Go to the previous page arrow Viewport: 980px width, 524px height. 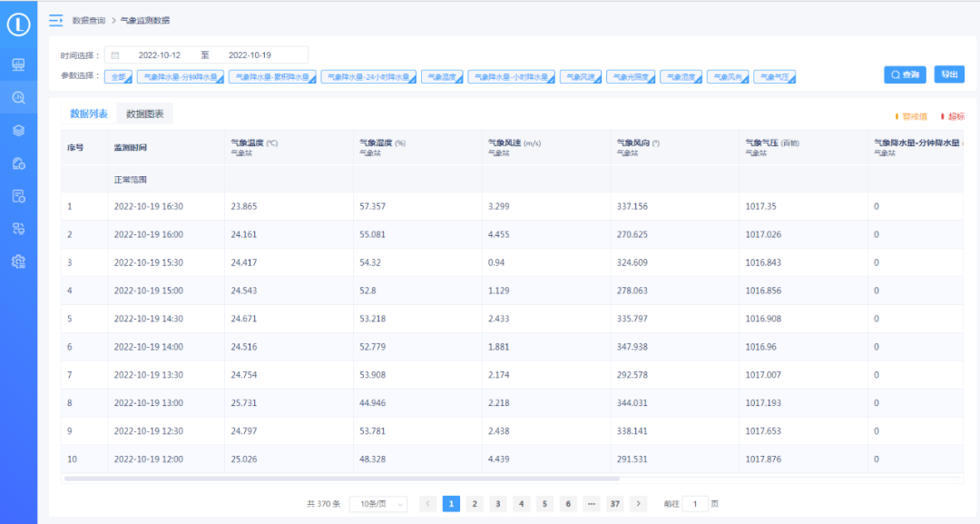tap(428, 503)
